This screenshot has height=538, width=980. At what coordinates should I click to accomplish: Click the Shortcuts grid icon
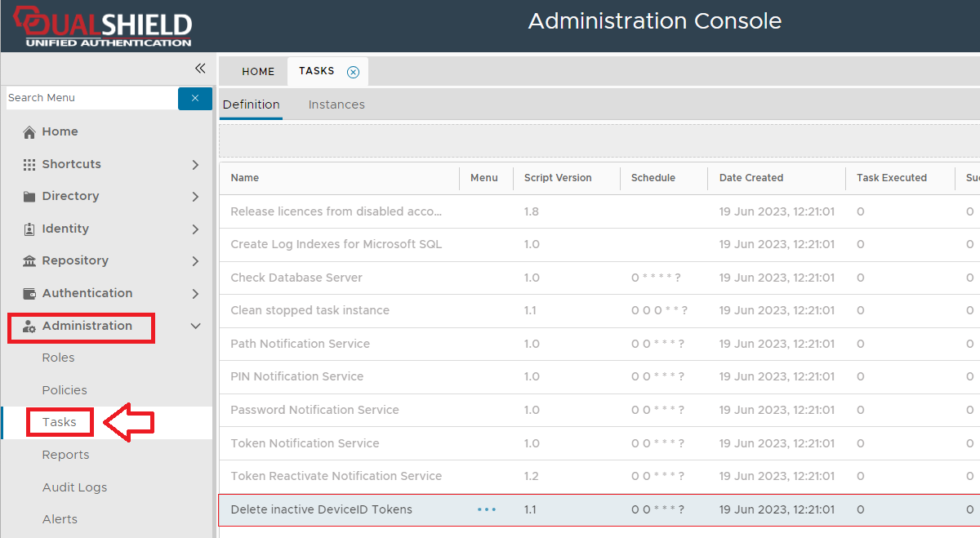29,164
